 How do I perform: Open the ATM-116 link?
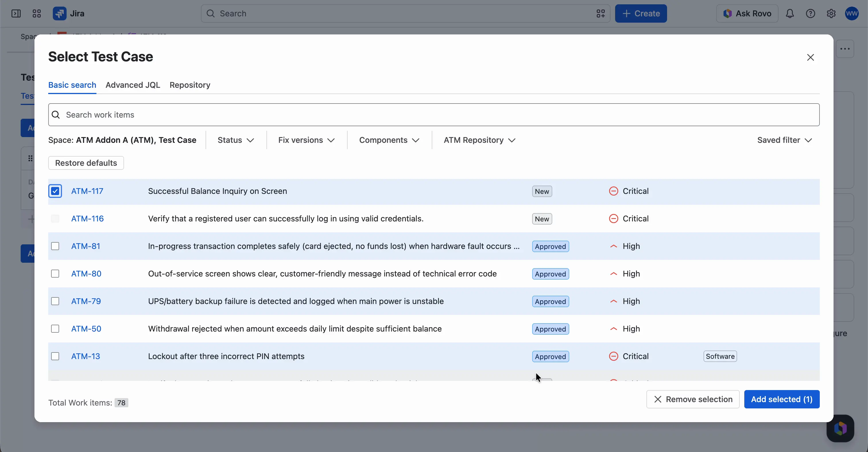(88, 219)
